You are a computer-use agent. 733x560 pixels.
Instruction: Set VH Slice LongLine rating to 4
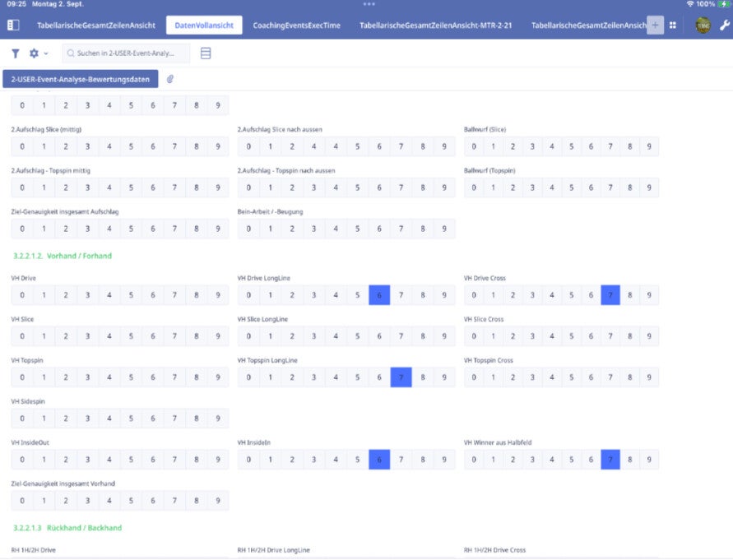[336, 336]
